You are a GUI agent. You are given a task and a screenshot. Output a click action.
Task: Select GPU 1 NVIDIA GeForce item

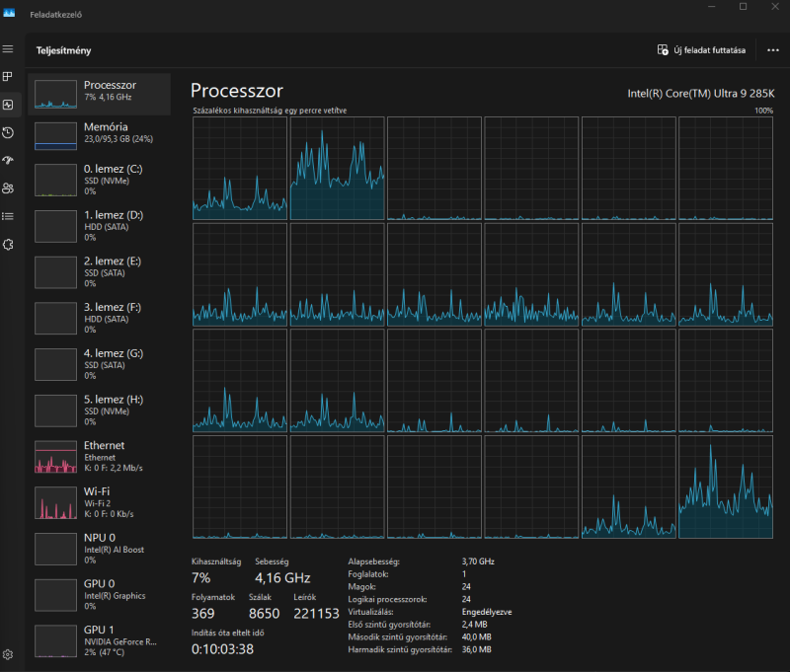coord(100,640)
